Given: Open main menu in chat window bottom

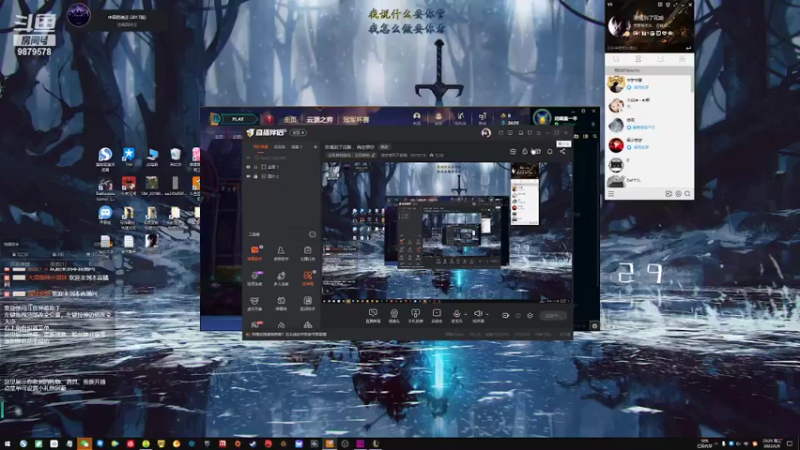Looking at the screenshot, I should tap(611, 194).
